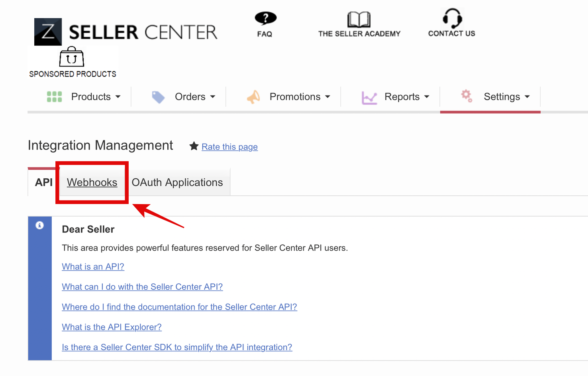Click the blue Orders tag icon

[158, 97]
